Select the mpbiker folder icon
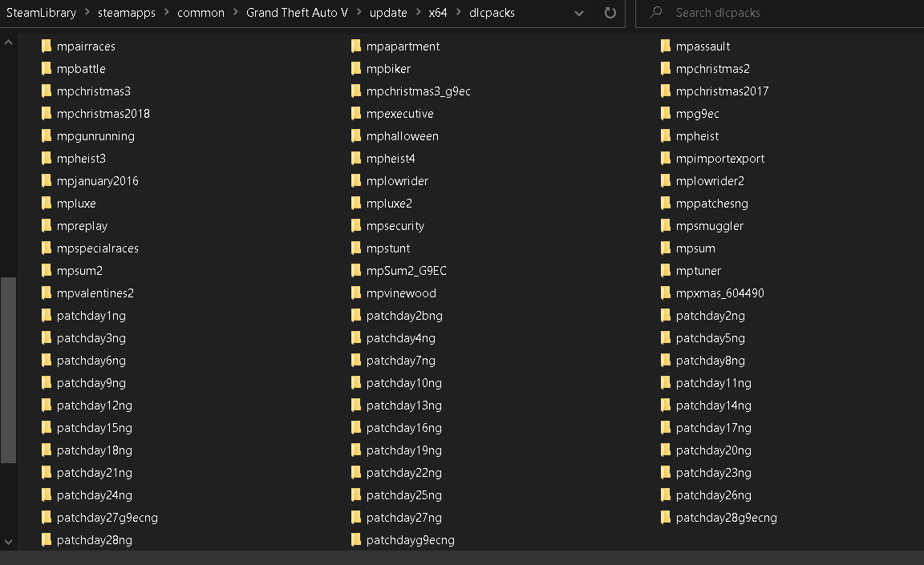This screenshot has width=924, height=565. (x=356, y=68)
